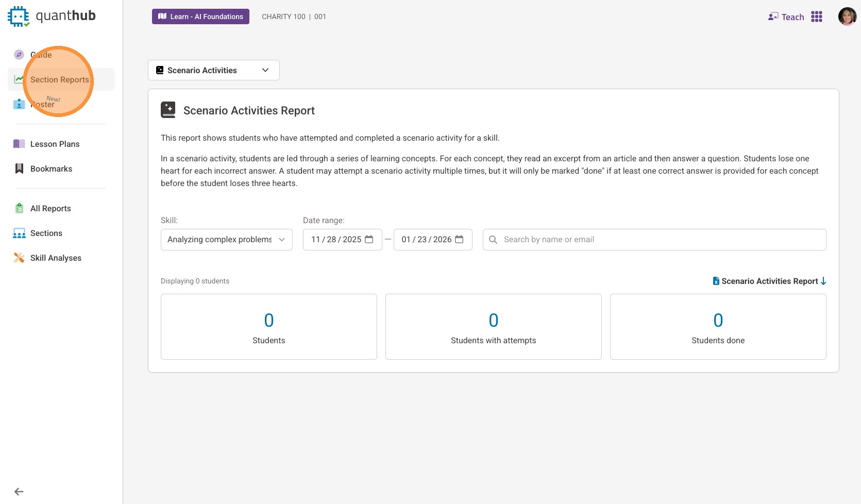
Task: Open start date calendar picker icon
Action: pos(369,239)
